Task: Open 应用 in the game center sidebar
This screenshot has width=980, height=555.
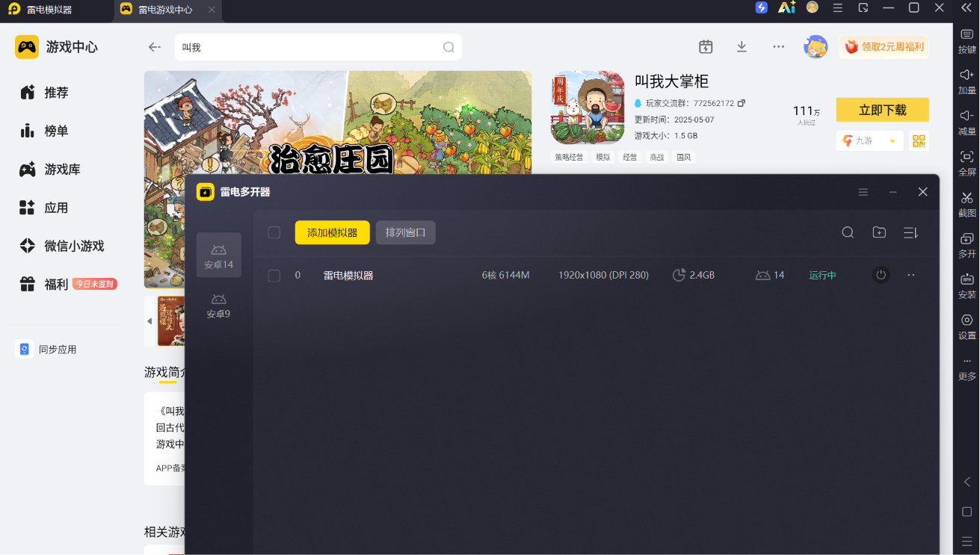Action: (x=44, y=208)
